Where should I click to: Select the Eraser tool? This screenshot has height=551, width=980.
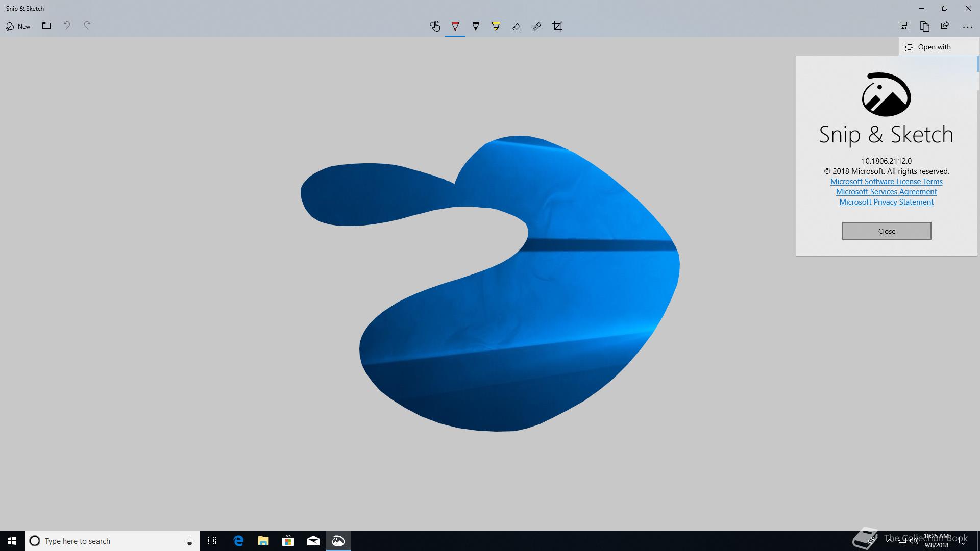[517, 27]
